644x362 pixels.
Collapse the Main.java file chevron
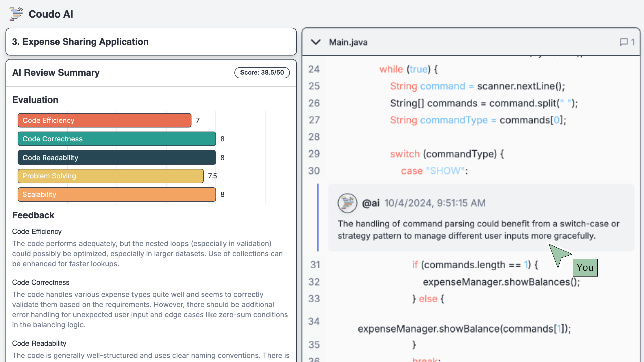tap(316, 42)
